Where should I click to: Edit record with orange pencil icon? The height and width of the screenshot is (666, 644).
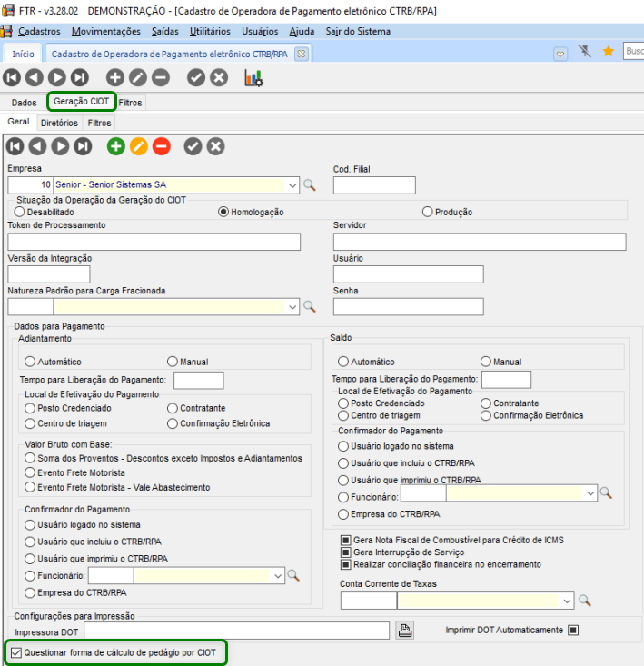(x=139, y=146)
